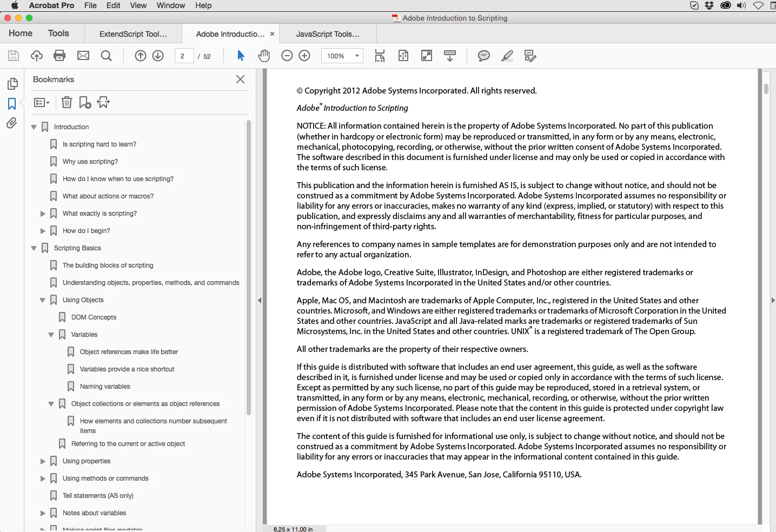Open the 'Why use scripting?' bookmark
The image size is (776, 532).
90,162
